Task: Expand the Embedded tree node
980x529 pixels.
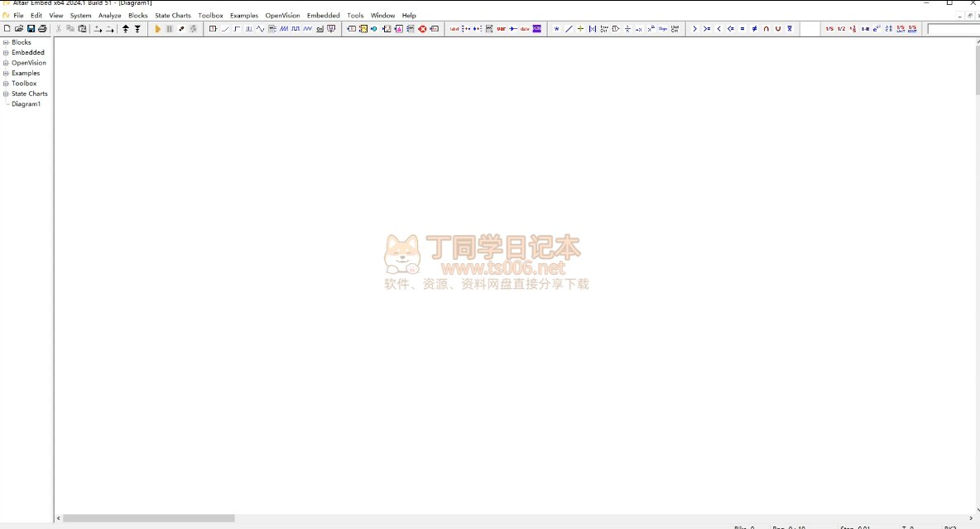Action: point(6,53)
